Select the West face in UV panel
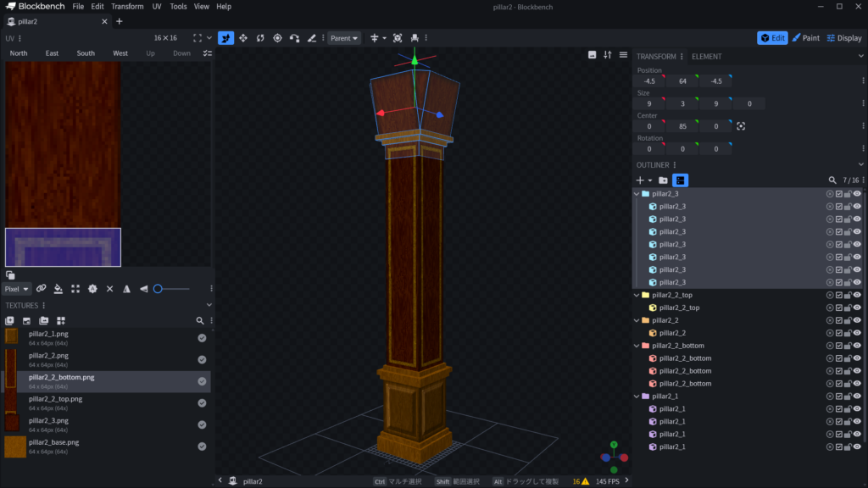This screenshot has height=488, width=868. [120, 53]
